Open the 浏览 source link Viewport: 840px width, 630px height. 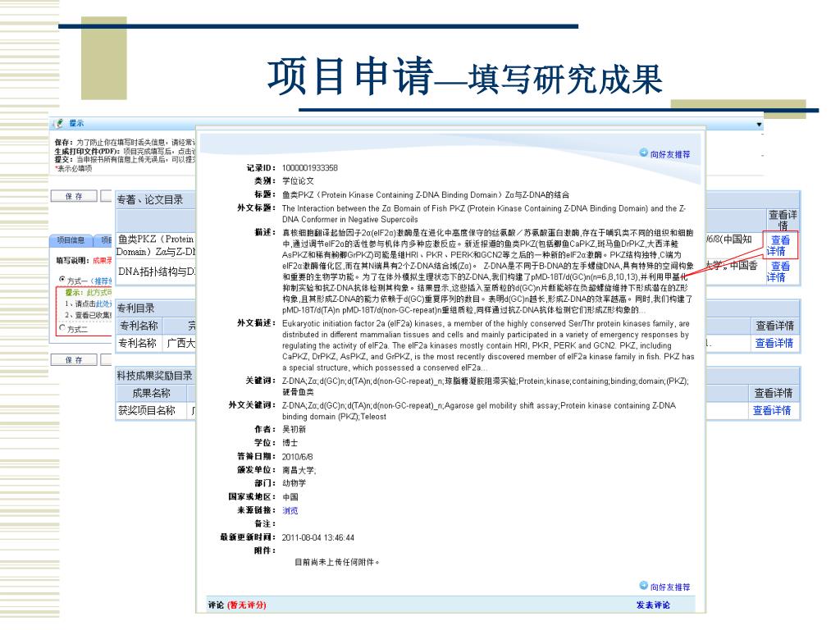click(x=290, y=510)
